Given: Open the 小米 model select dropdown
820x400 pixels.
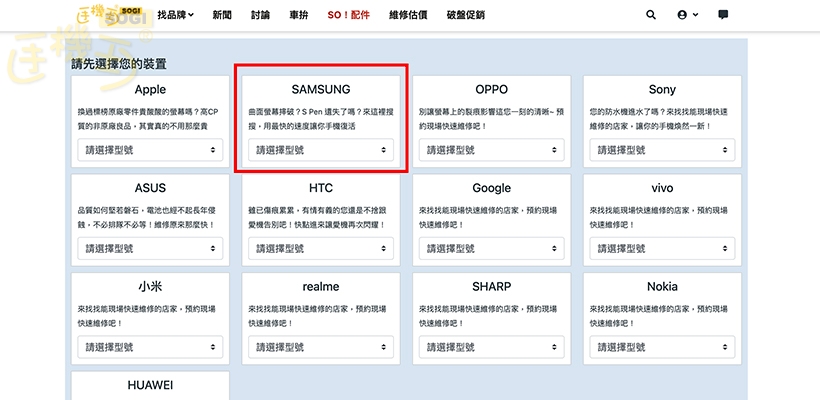Looking at the screenshot, I should [x=150, y=347].
